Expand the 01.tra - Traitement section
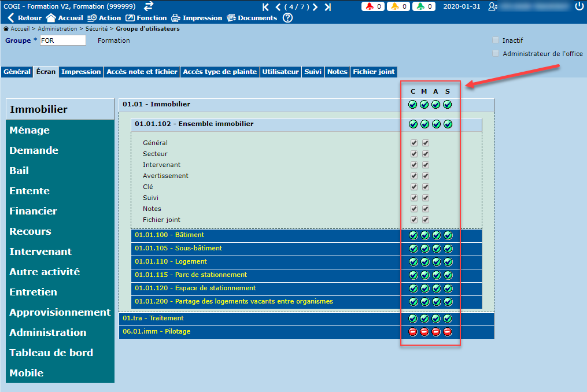The height and width of the screenshot is (392, 587). [153, 319]
